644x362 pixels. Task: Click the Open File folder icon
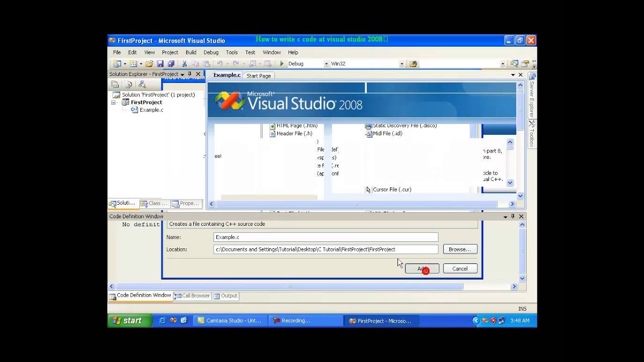coord(149,64)
